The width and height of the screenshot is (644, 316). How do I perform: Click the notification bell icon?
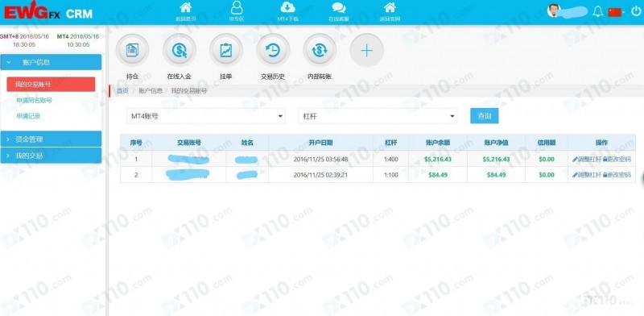(x=598, y=11)
